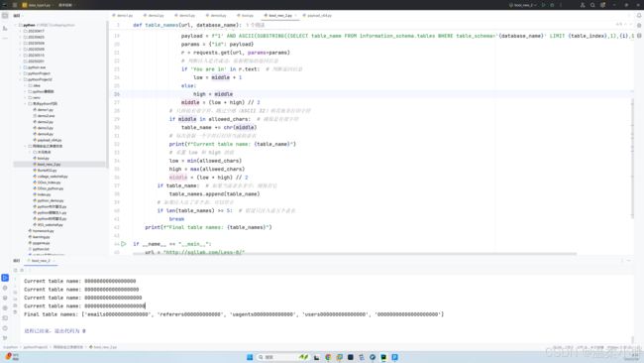
Task: Click the Python Console icon on left strip
Action: [5, 288]
